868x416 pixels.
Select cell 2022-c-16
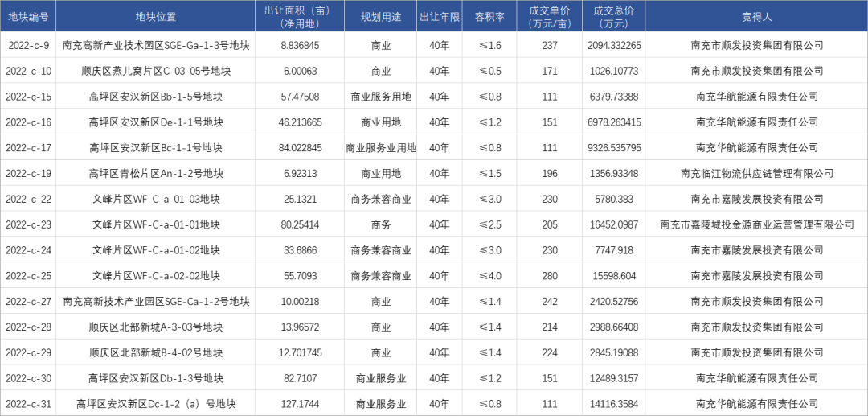click(28, 122)
